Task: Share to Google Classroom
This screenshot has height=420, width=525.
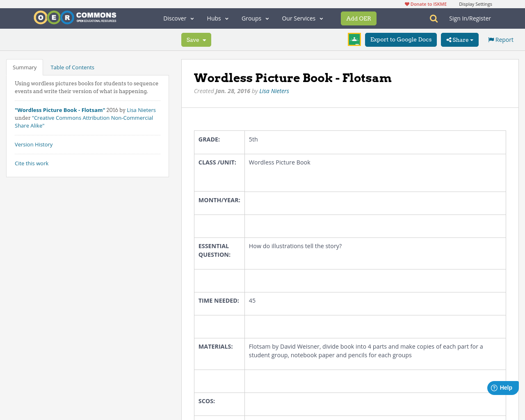Action: [354, 39]
